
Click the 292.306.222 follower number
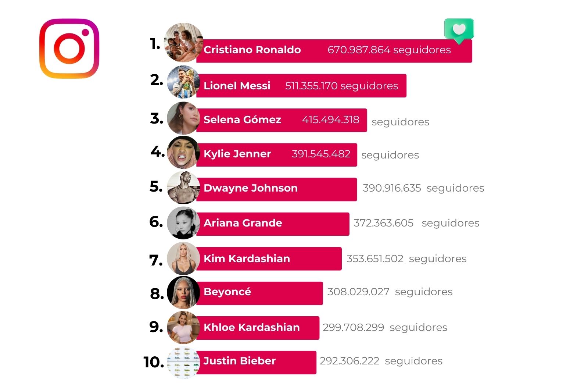[x=349, y=361]
